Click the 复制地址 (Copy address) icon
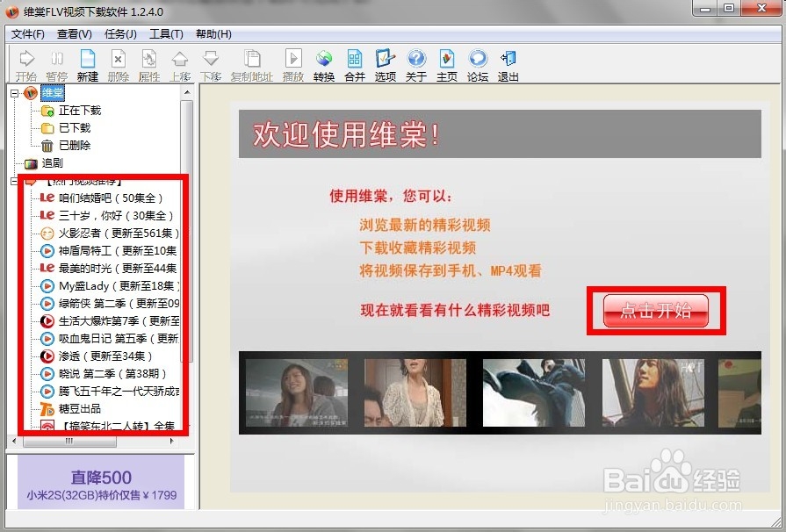 (252, 66)
